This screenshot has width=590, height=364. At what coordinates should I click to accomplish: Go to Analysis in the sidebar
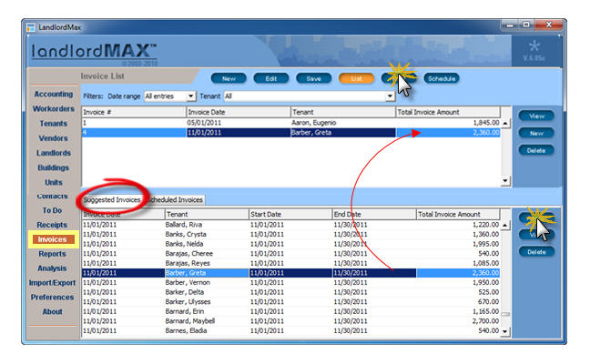[52, 268]
